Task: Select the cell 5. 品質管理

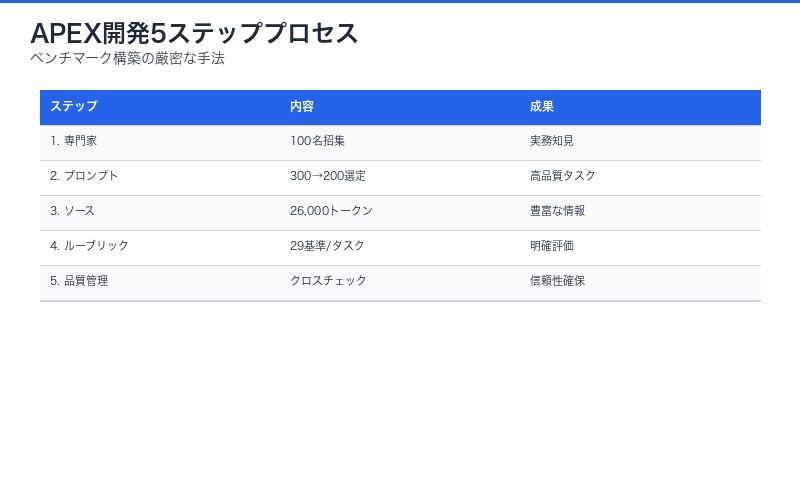Action: [79, 281]
